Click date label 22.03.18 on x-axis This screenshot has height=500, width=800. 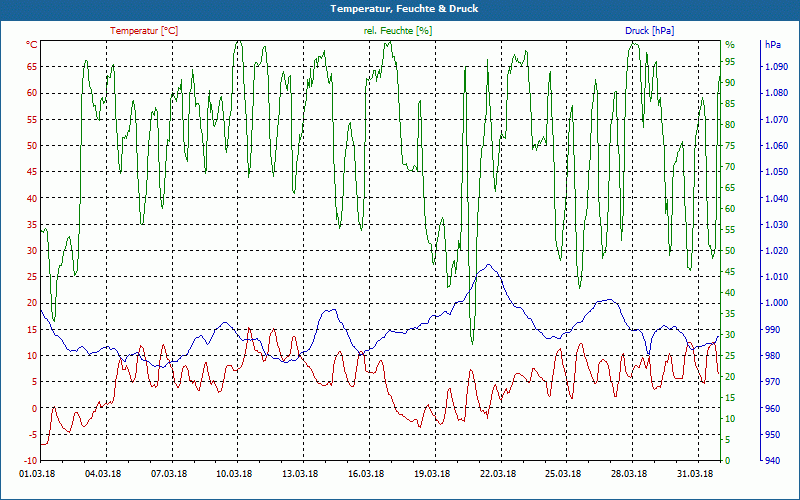(x=498, y=473)
